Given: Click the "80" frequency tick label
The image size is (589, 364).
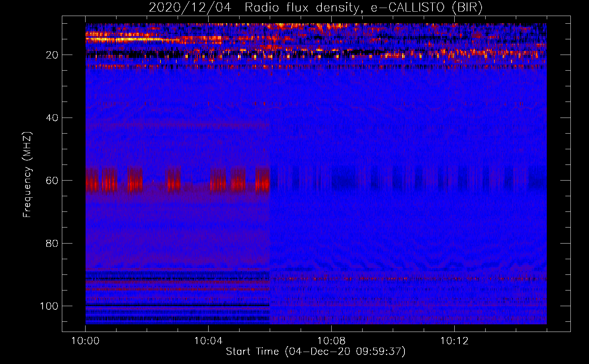Looking at the screenshot, I should coord(52,244).
